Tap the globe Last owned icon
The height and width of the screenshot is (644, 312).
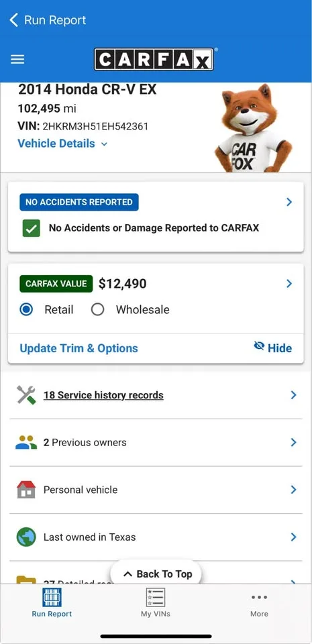pyautogui.click(x=26, y=537)
